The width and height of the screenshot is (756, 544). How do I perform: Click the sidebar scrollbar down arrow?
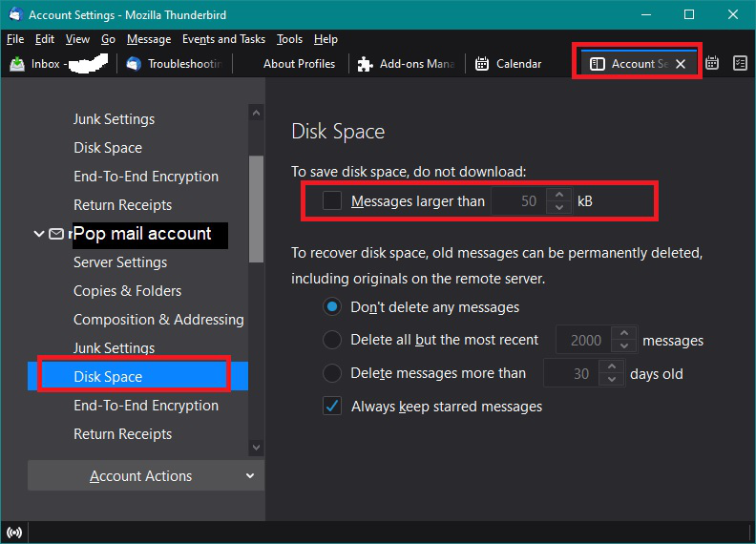pos(256,447)
